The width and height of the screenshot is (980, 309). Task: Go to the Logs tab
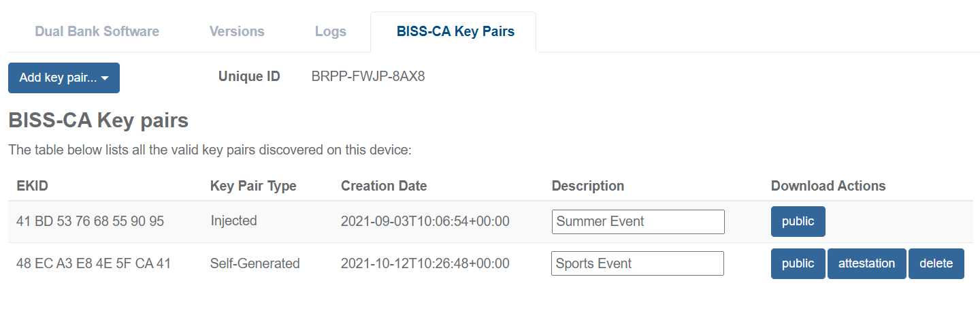coord(331,31)
